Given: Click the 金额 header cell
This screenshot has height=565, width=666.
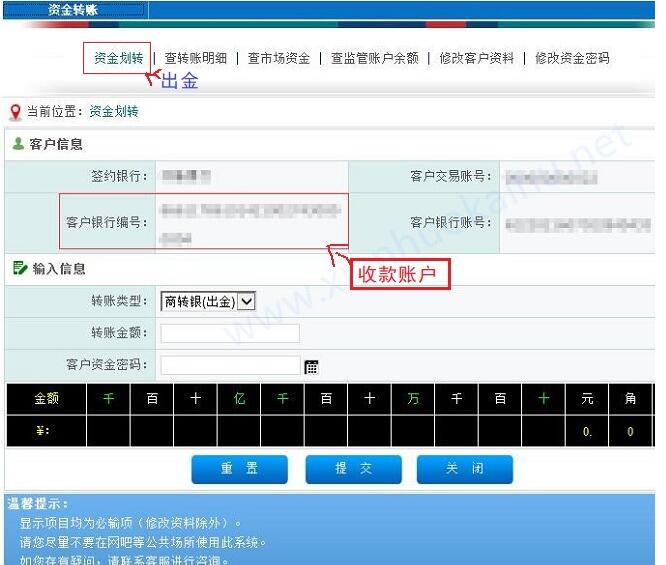Looking at the screenshot, I should 46,398.
